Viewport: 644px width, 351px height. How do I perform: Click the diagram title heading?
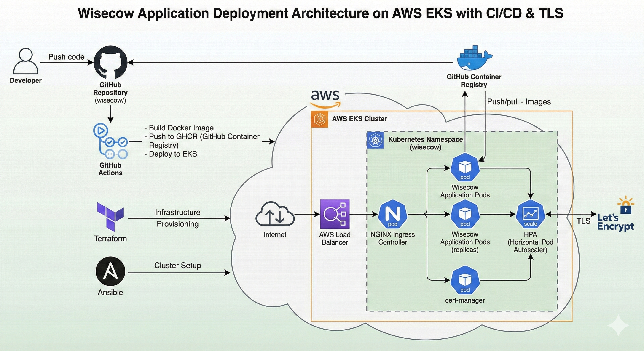pyautogui.click(x=320, y=13)
